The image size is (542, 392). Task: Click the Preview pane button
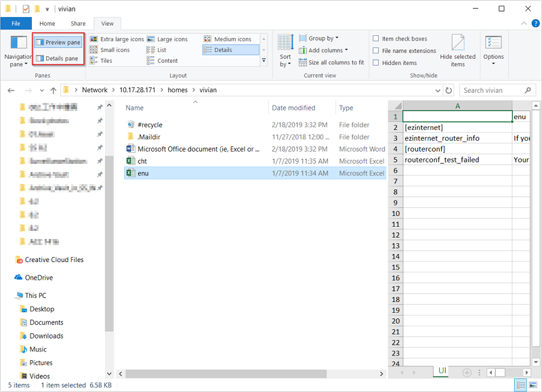coord(58,43)
